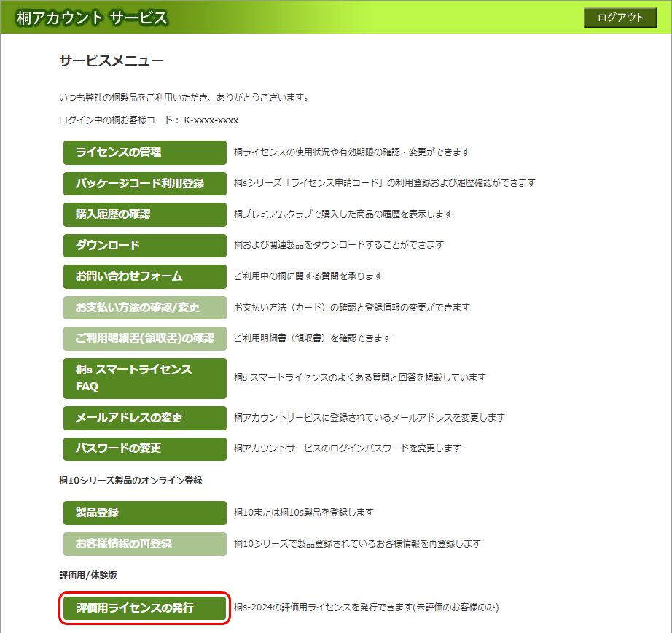Select お支払い方法の確認/変更 button
The image size is (672, 633).
coord(145,308)
